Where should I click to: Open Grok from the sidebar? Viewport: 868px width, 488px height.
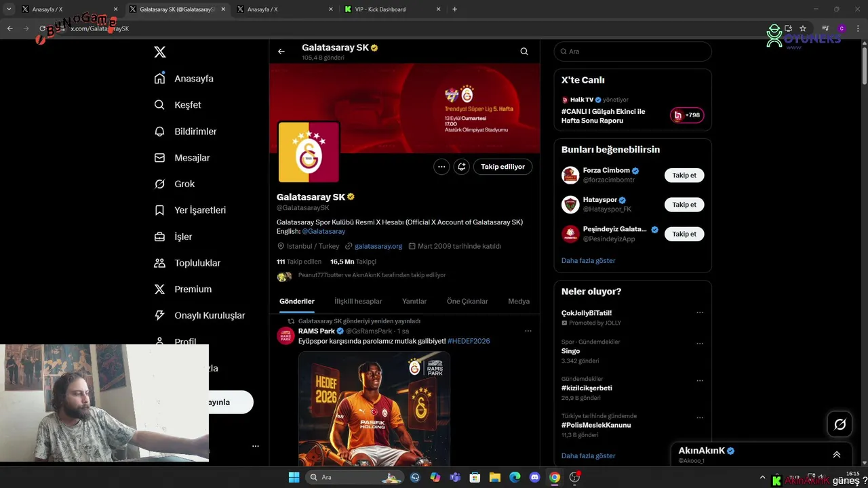tap(174, 184)
